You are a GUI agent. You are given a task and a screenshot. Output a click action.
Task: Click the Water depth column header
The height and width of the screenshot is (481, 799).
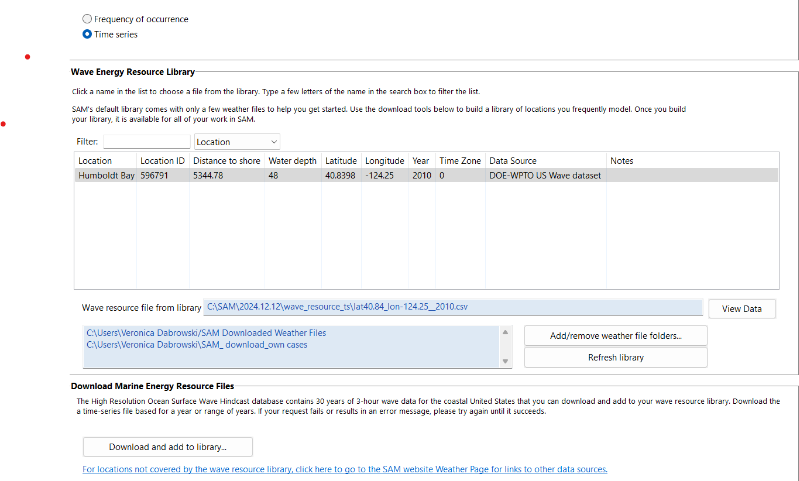pos(292,160)
